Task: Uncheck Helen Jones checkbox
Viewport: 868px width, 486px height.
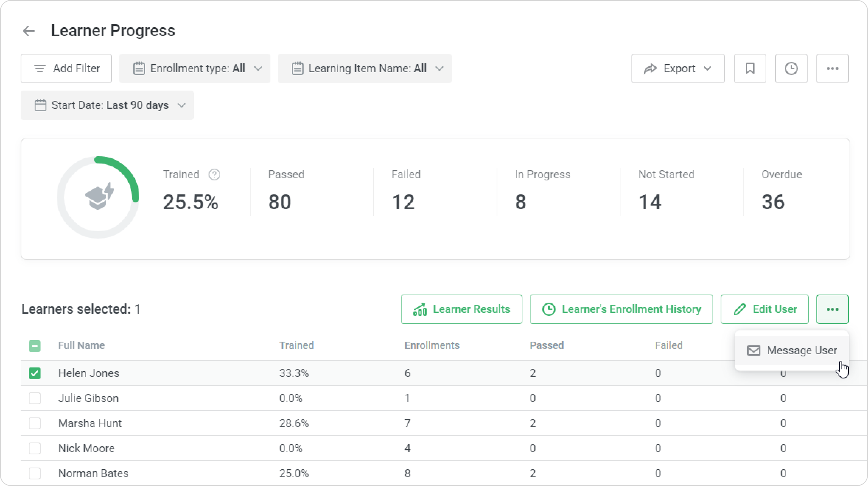Action: tap(35, 373)
